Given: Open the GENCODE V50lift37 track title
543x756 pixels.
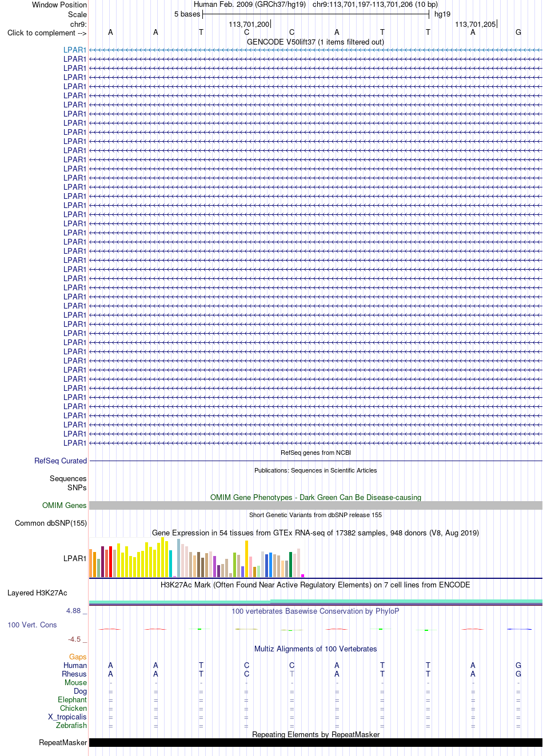Looking at the screenshot, I should 316,42.
